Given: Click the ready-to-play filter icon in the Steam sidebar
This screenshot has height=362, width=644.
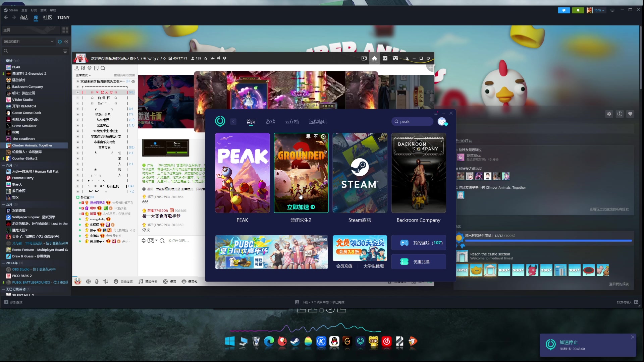Looking at the screenshot, I should pyautogui.click(x=66, y=42).
